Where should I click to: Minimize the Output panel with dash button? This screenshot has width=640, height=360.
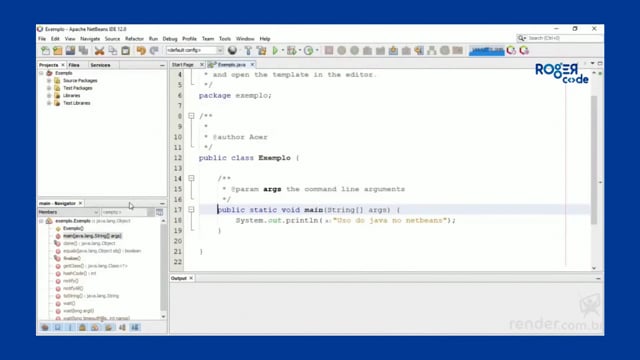tap(598, 278)
